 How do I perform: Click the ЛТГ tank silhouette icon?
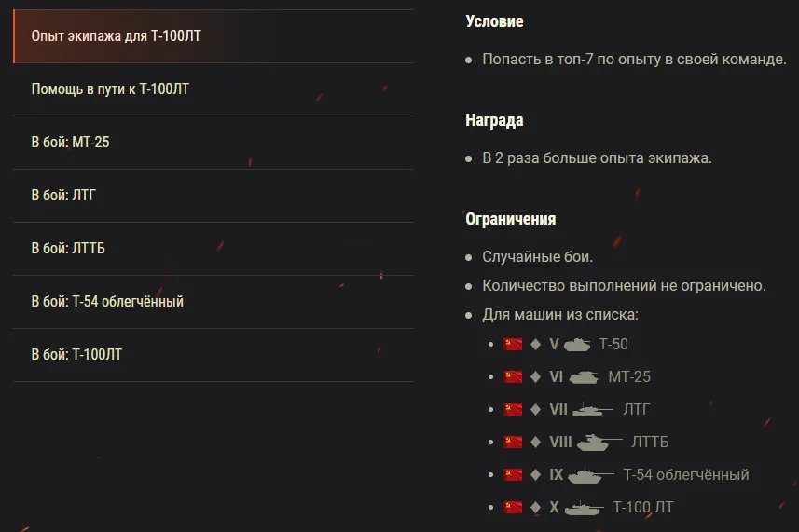pyautogui.click(x=593, y=409)
